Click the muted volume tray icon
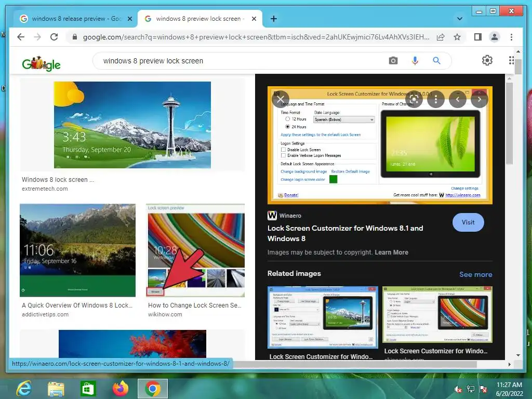Screen dimensions: 532x399 [x=458, y=389]
